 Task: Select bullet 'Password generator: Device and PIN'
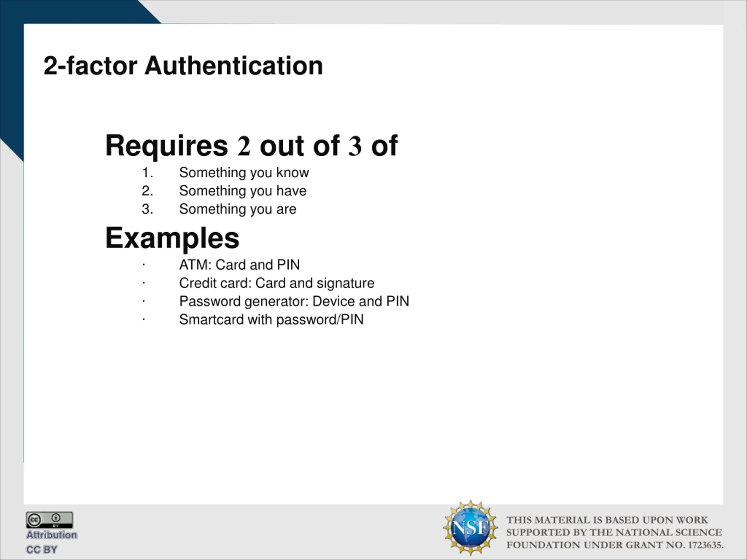pyautogui.click(x=294, y=301)
